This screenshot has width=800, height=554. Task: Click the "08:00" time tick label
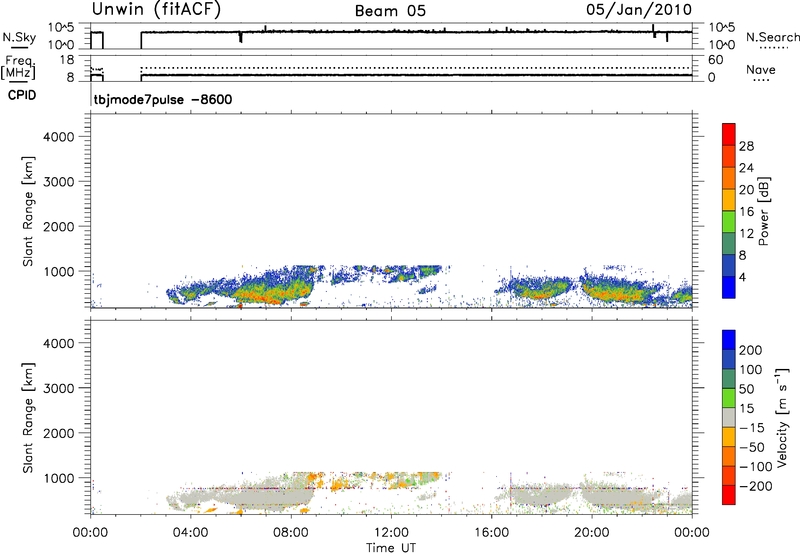click(x=291, y=533)
